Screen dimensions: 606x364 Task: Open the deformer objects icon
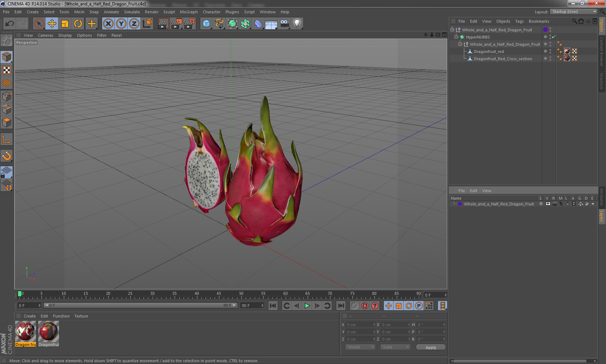(x=258, y=24)
